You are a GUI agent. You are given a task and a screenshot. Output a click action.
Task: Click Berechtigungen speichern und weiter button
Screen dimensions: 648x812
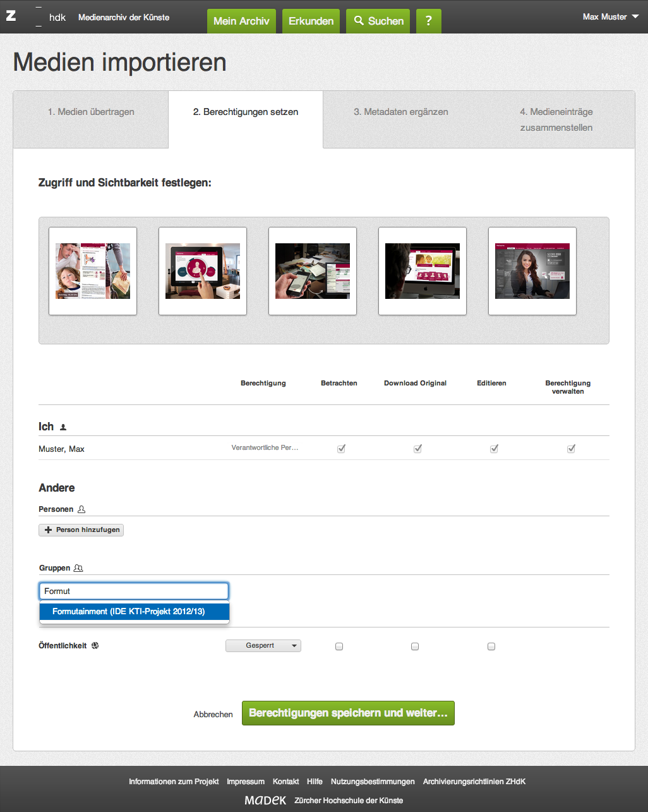point(348,713)
